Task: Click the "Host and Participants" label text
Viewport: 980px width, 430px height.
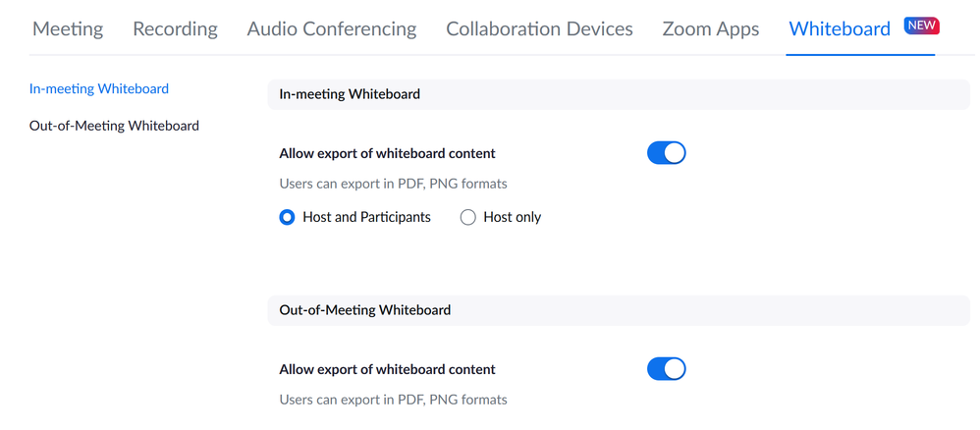Action: 366,217
